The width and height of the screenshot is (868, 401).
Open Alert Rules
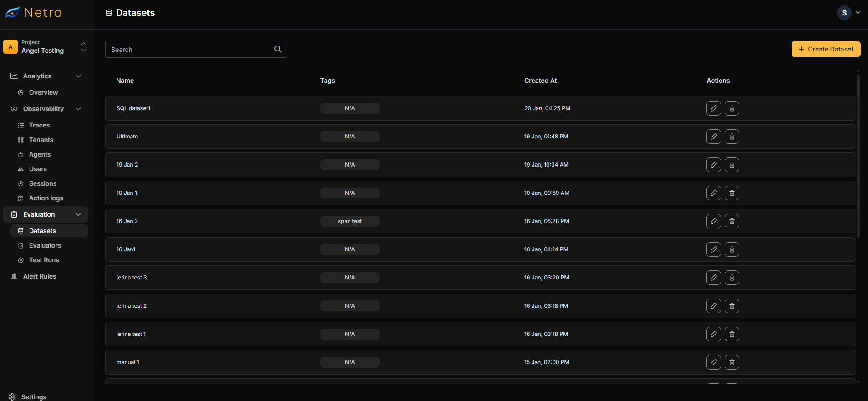click(x=40, y=276)
